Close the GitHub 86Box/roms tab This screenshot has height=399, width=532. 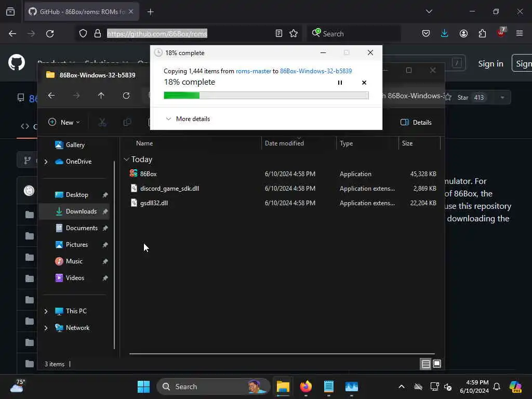click(131, 11)
